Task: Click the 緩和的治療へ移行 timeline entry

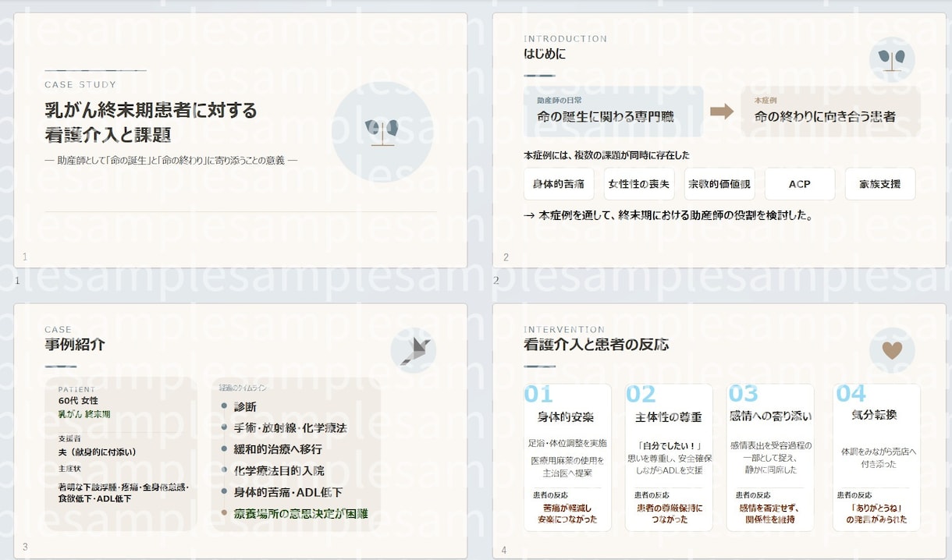Action: coord(277,449)
